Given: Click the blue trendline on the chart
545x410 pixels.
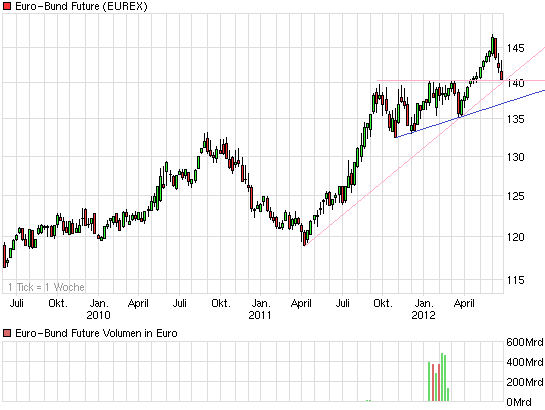Looking at the screenshot, I should 470,114.
